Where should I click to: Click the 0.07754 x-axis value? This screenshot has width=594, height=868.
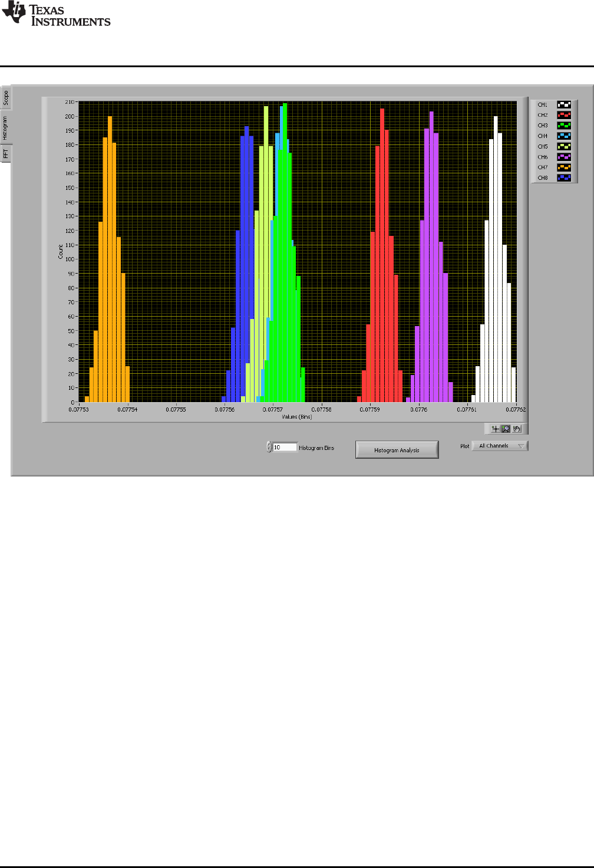(127, 409)
